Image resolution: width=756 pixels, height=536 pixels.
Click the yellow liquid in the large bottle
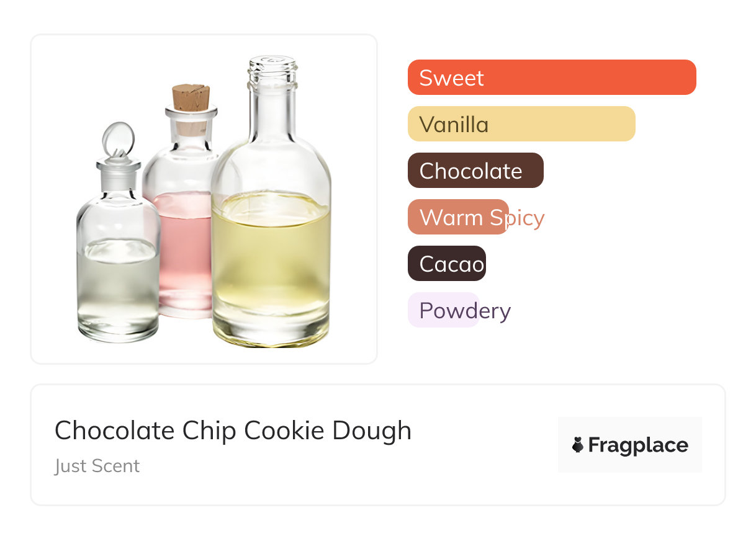tap(271, 261)
